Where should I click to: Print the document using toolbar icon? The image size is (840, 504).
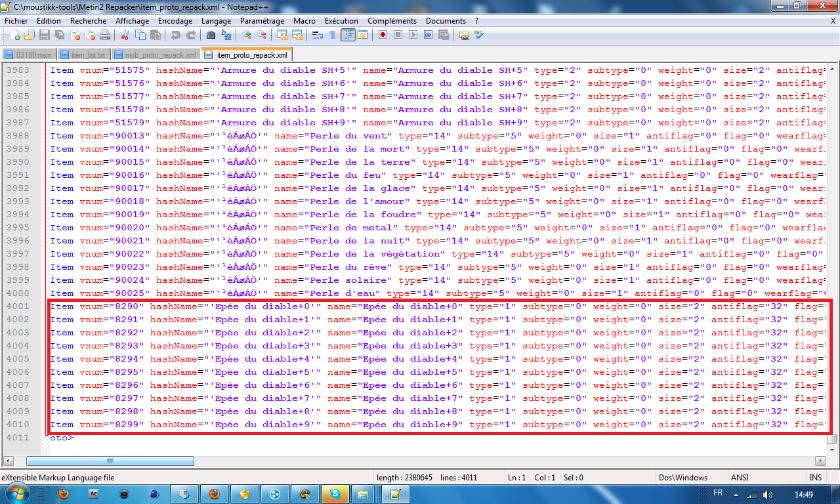104,35
